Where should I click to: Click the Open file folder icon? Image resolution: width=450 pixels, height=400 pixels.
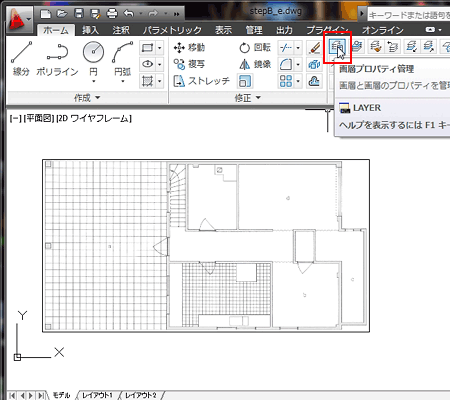tap(62, 14)
